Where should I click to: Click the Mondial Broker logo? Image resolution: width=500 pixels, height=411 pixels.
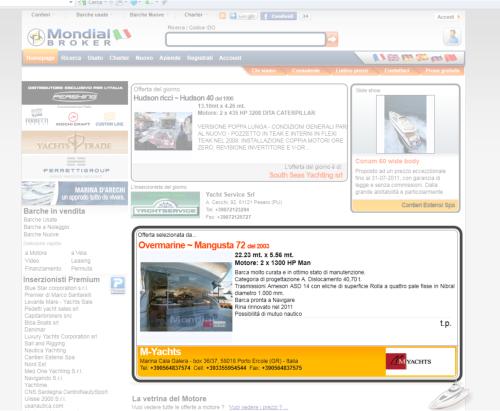click(79, 37)
